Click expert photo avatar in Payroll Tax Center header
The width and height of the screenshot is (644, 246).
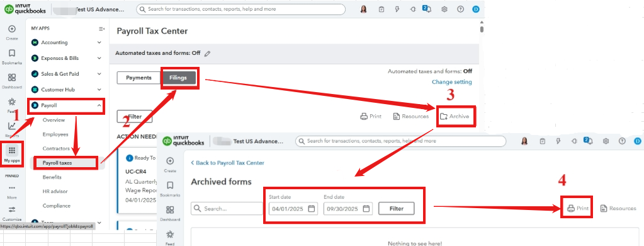pyautogui.click(x=363, y=9)
